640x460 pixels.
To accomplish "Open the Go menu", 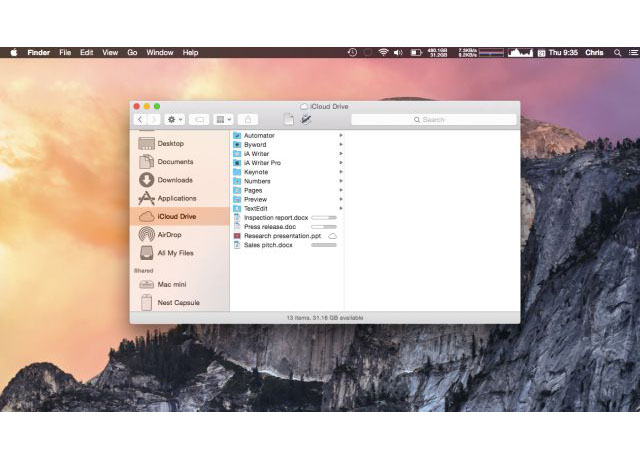I will click(132, 53).
